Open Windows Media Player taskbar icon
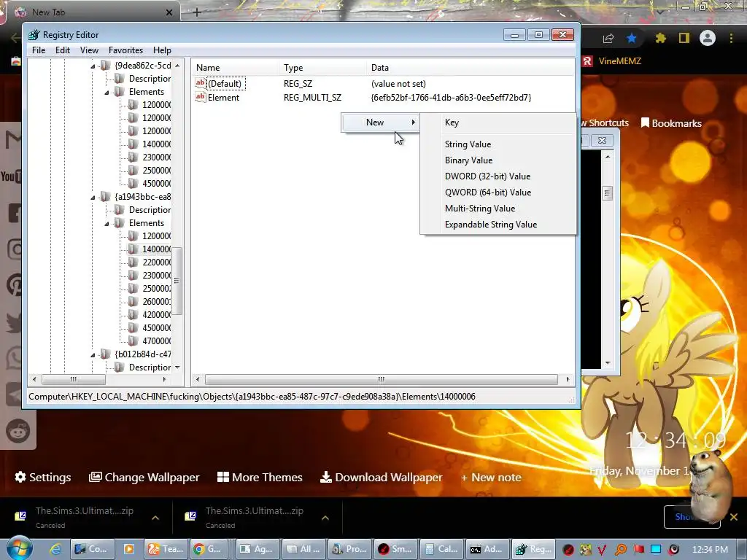This screenshot has width=747, height=560. coord(128,549)
